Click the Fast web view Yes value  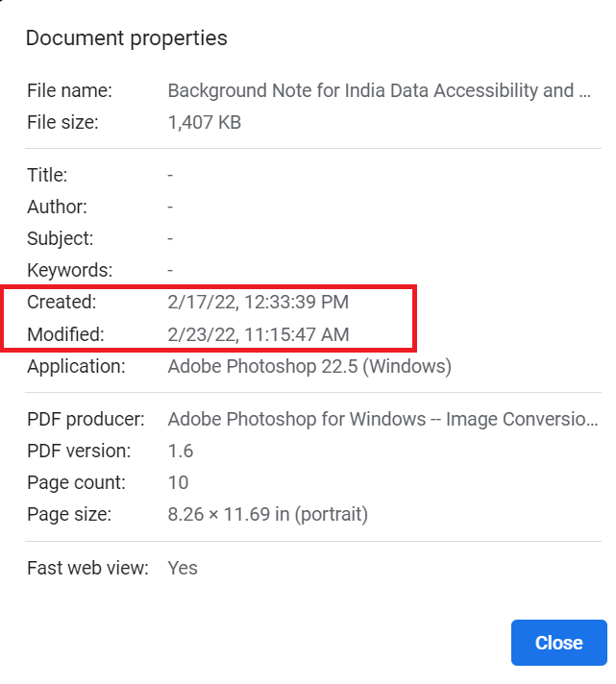point(183,567)
